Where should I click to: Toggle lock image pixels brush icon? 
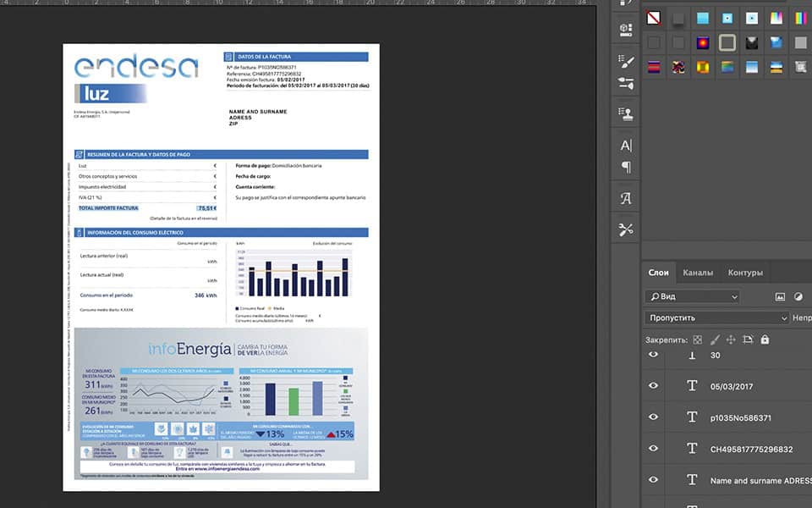coord(715,340)
